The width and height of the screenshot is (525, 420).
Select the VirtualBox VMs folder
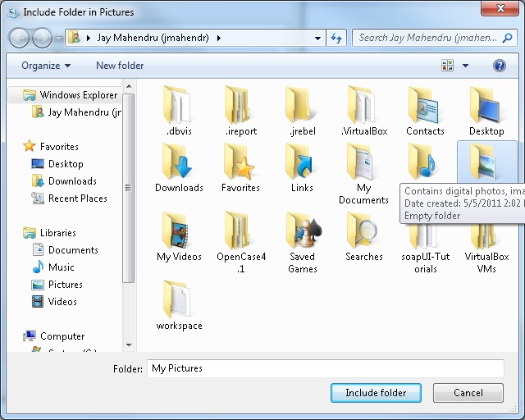486,249
